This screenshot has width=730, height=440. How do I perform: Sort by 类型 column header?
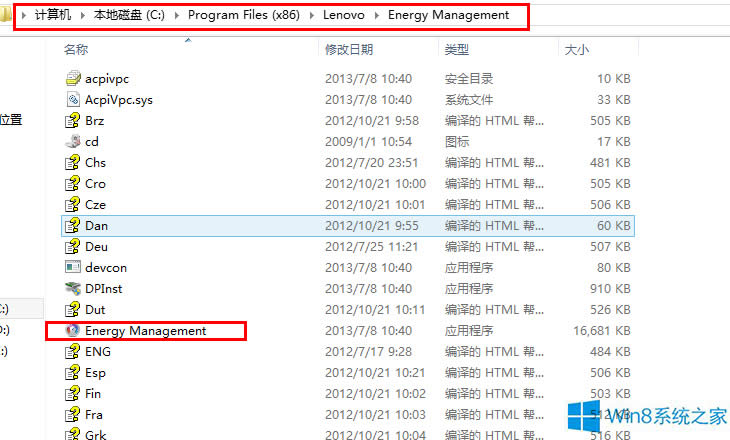(457, 49)
